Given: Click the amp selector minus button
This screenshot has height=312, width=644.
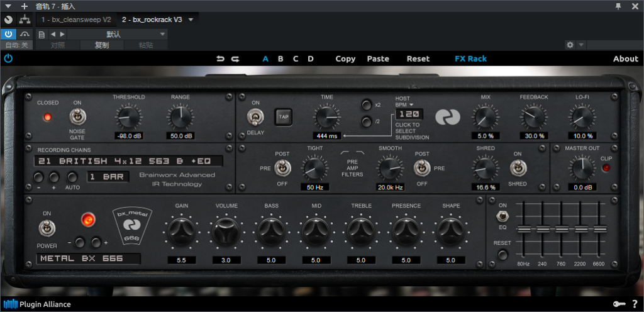Looking at the screenshot, I should click(80, 242).
